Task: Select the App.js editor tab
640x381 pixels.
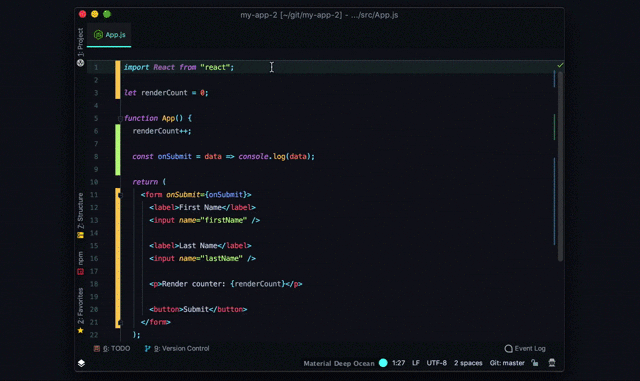Action: pos(109,35)
